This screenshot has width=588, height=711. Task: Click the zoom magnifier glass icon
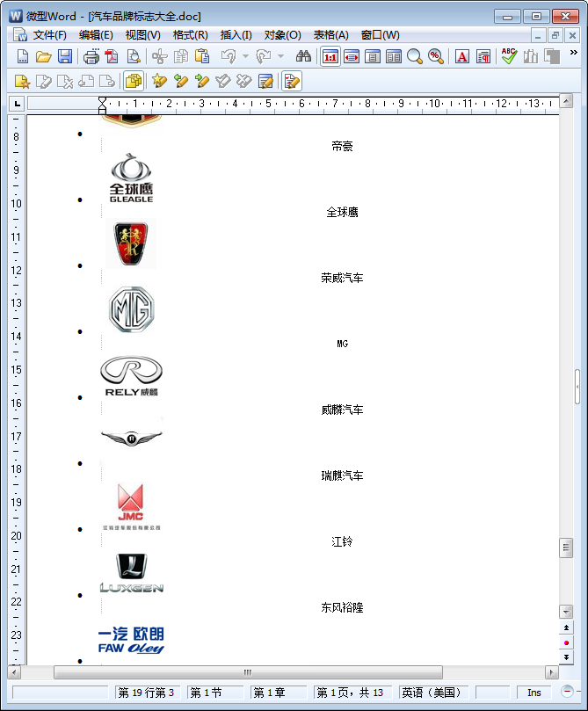(x=414, y=56)
